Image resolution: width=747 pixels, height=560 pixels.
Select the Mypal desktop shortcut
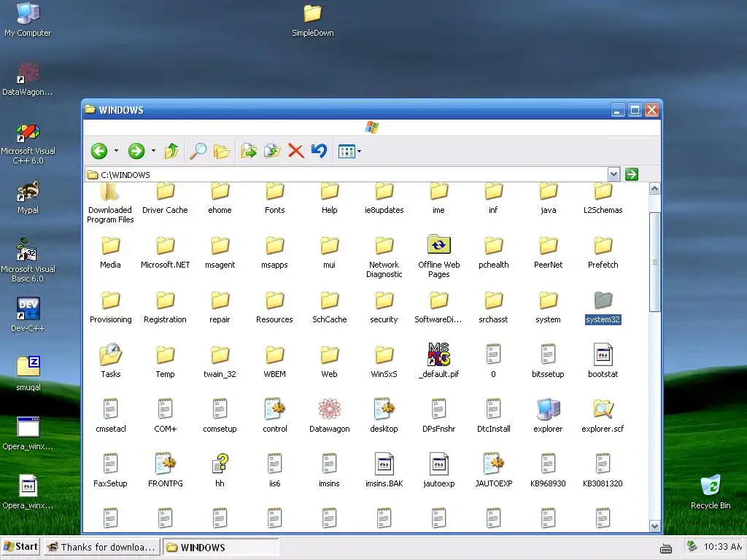[x=28, y=198]
